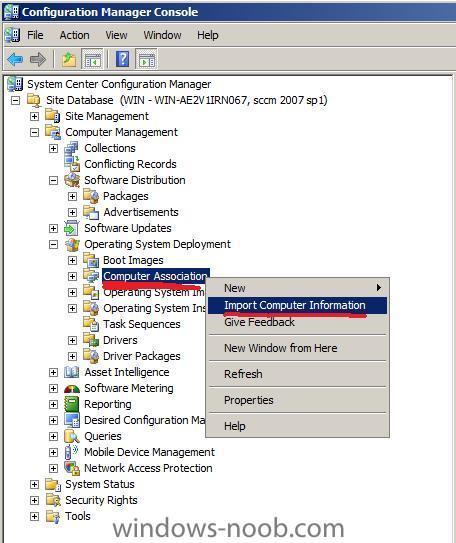Click the Software Distribution node icon
The width and height of the screenshot is (456, 543).
[72, 180]
